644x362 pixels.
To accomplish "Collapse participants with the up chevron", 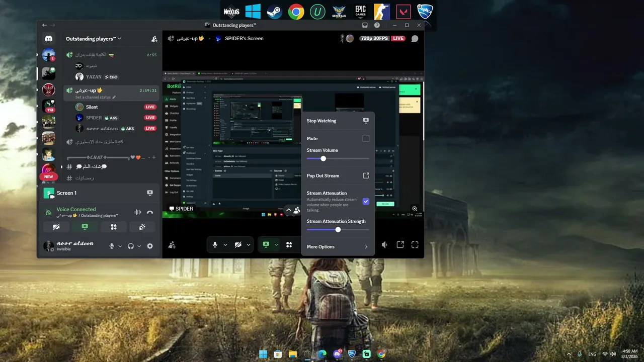I will point(289,210).
